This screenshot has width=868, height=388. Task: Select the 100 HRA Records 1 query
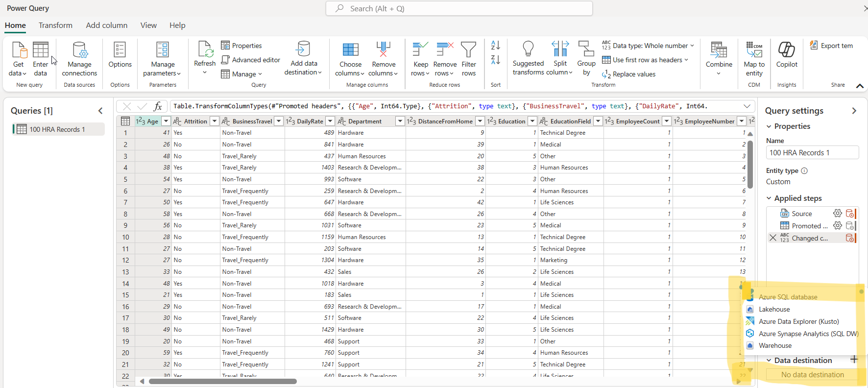click(58, 129)
